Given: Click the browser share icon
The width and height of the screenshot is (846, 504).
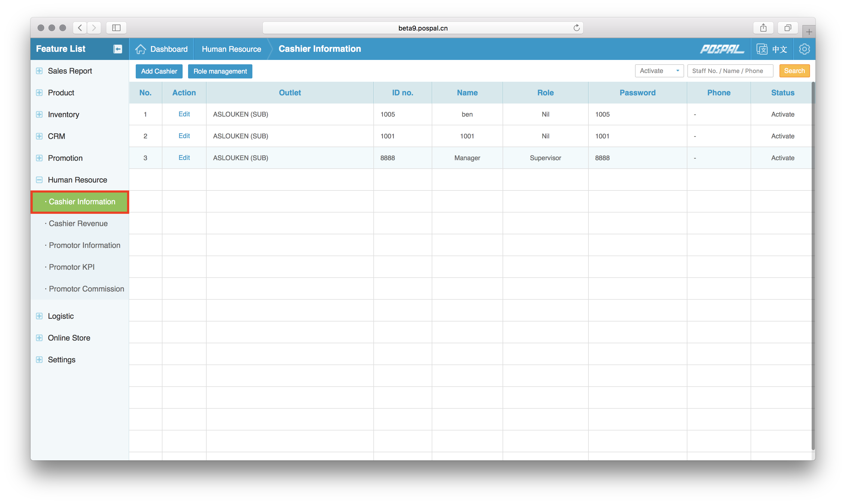Looking at the screenshot, I should pyautogui.click(x=763, y=28).
